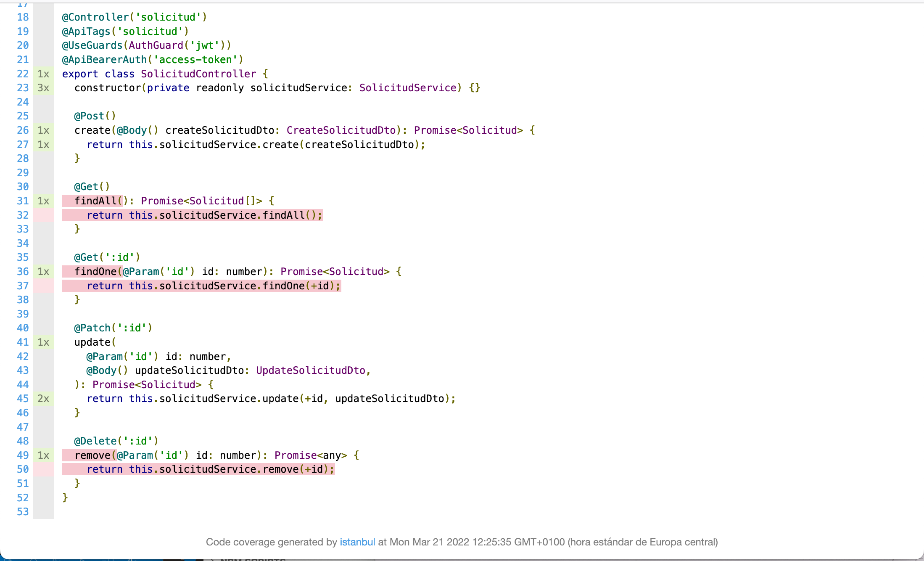924x561 pixels.
Task: Click the update( method declaration
Action: tap(95, 342)
